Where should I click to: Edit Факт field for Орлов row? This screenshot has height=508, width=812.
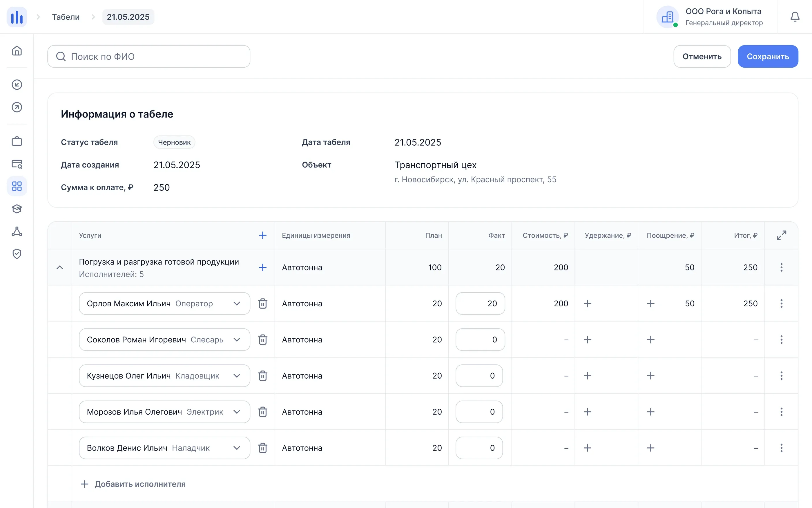pyautogui.click(x=480, y=303)
